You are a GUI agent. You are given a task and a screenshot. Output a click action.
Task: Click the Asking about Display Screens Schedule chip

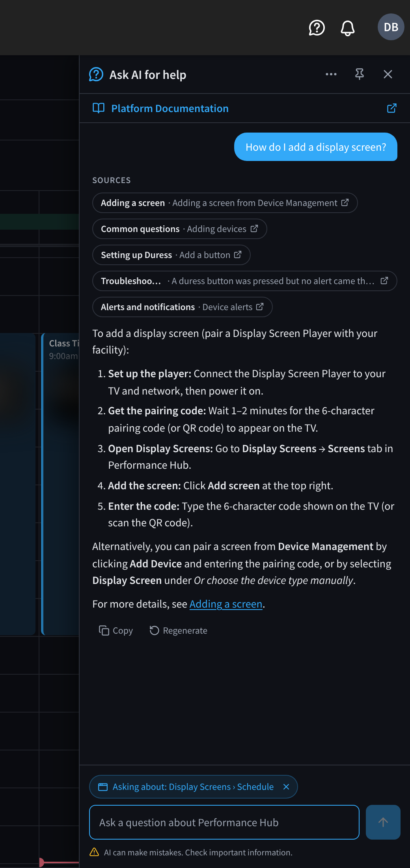coord(193,787)
